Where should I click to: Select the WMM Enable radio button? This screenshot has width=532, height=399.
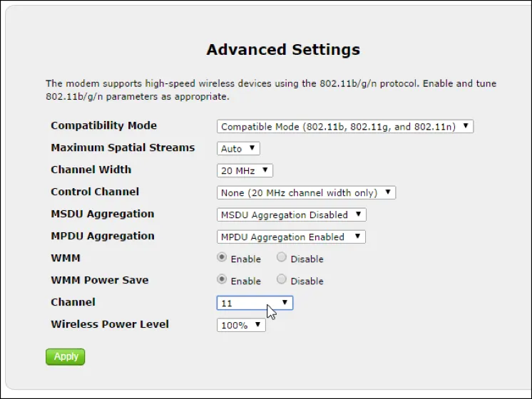(x=222, y=258)
